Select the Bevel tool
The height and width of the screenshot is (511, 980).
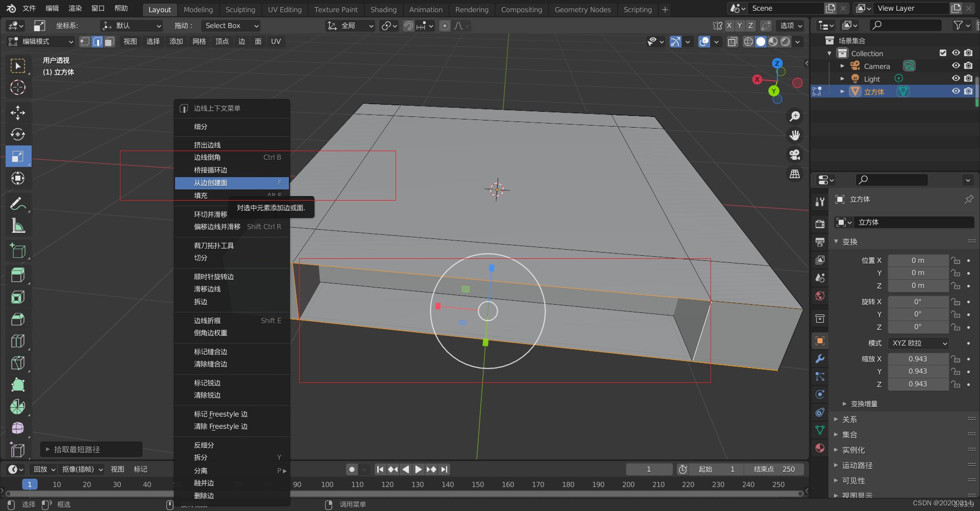click(x=18, y=319)
